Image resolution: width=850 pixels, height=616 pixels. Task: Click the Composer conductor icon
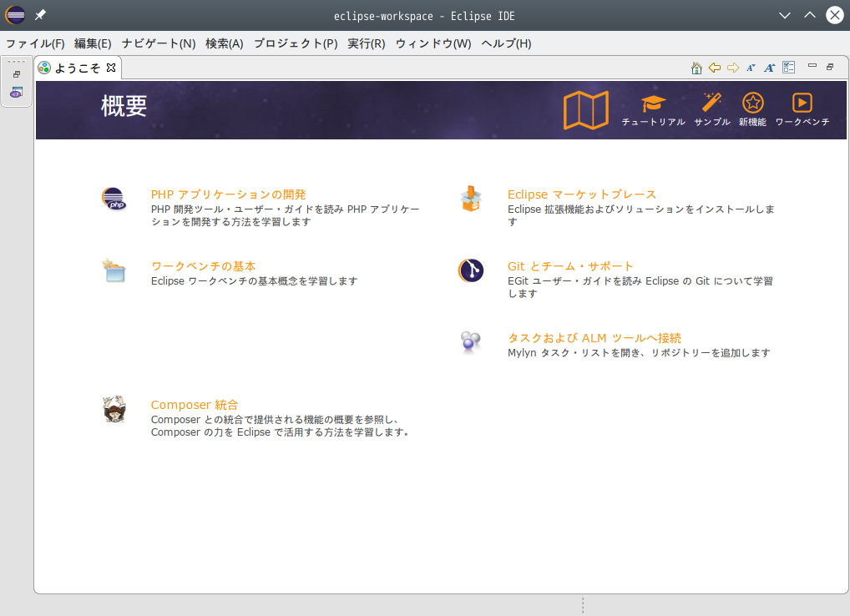(114, 409)
